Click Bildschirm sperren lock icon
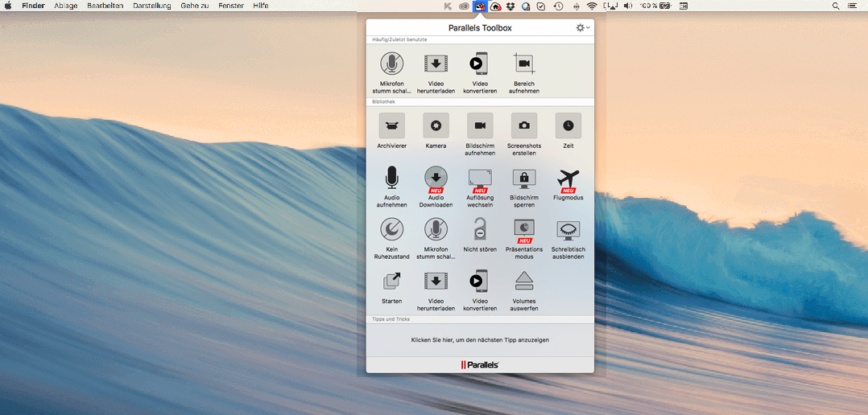The image size is (868, 415). click(524, 178)
